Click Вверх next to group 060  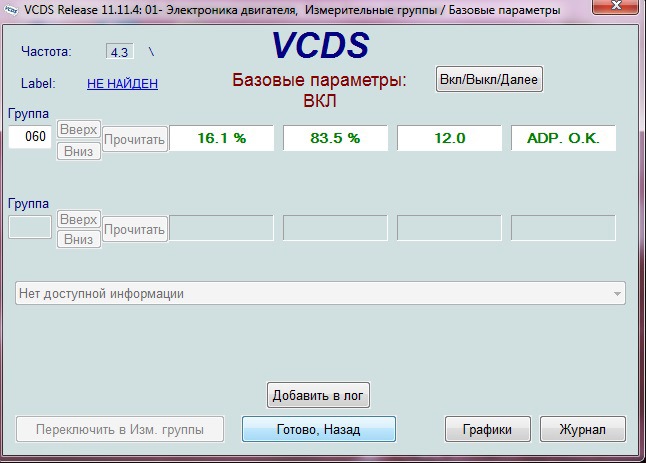coord(79,129)
